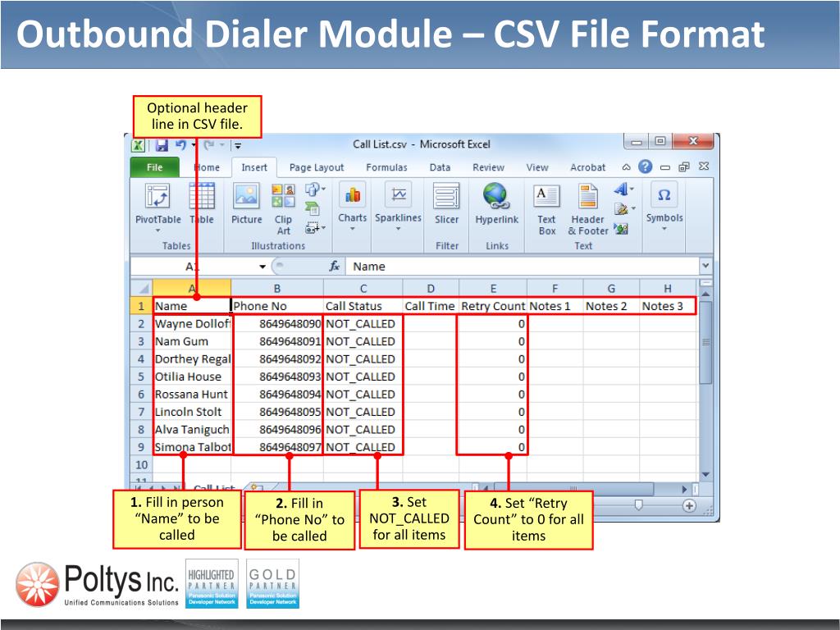Select row 10 header
The image size is (840, 630).
click(x=141, y=464)
